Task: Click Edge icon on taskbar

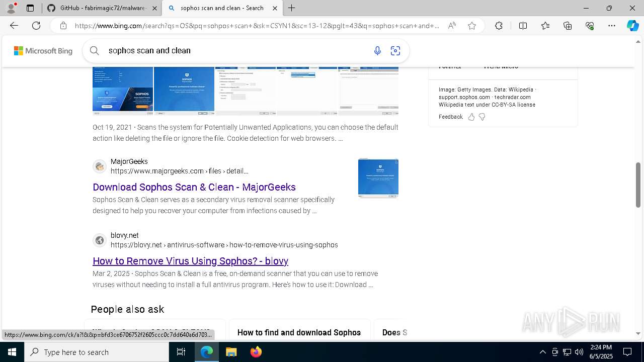Action: pos(207,352)
